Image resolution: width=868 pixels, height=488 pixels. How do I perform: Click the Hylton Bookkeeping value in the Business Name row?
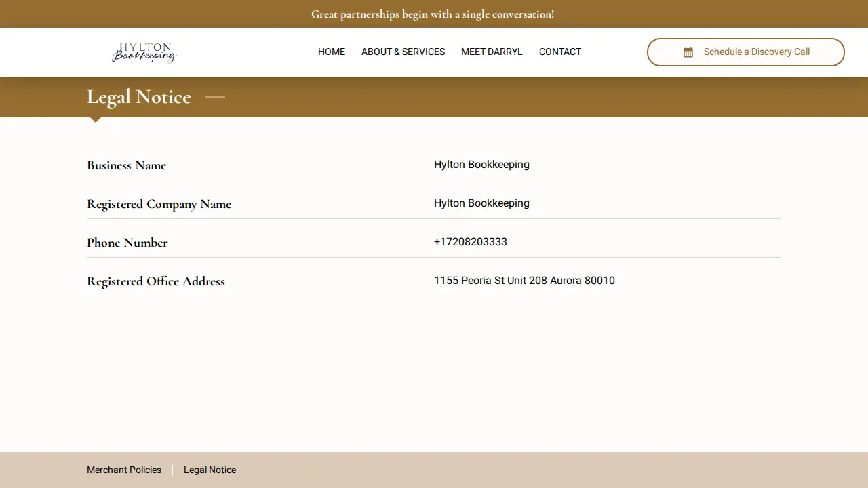pos(481,165)
